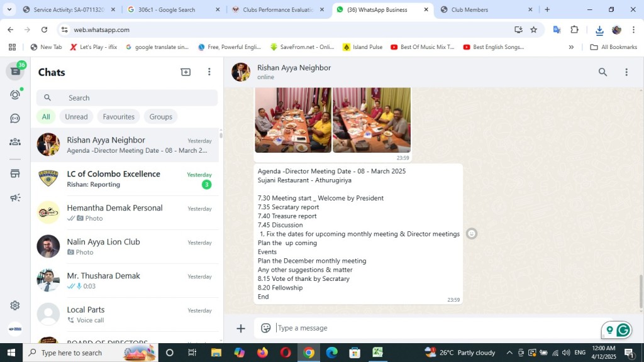Expand hidden bookmarks chevron
644x362 pixels.
click(x=571, y=47)
